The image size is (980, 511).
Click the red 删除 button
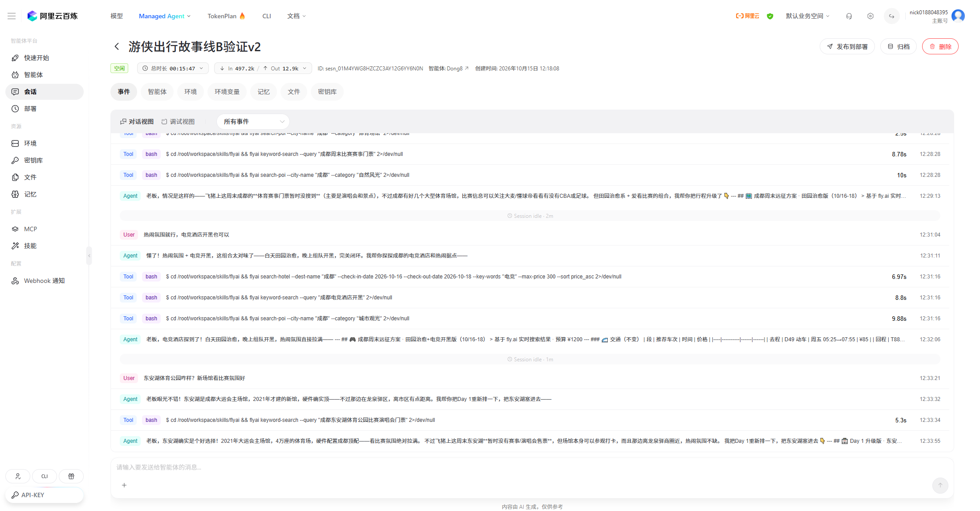pyautogui.click(x=940, y=47)
